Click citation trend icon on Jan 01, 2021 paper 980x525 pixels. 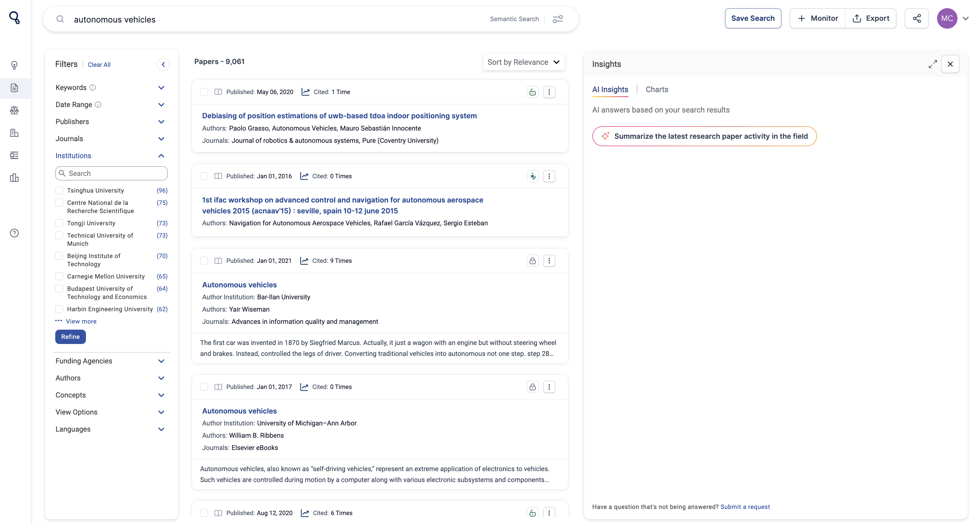pos(304,260)
